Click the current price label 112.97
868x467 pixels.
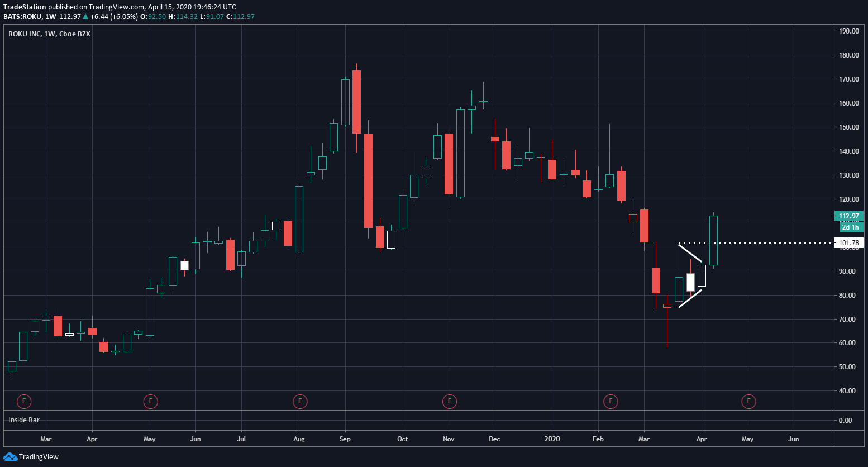coord(848,216)
